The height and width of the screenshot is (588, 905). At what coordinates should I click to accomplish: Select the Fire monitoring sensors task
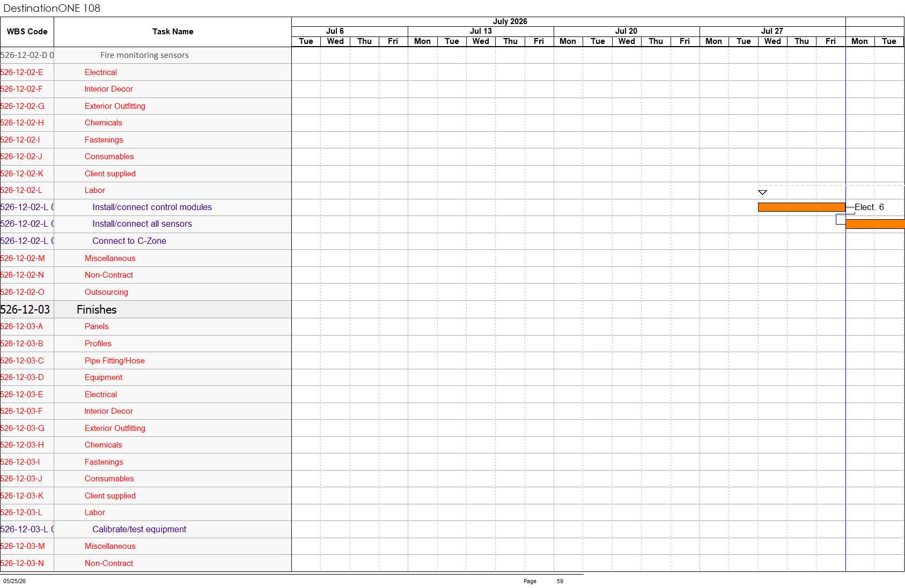(x=144, y=55)
